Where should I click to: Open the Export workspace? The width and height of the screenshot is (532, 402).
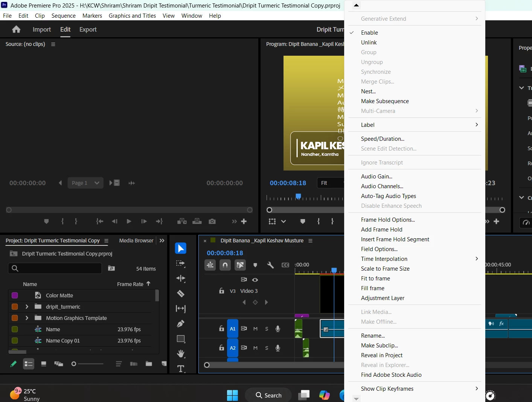pos(88,29)
